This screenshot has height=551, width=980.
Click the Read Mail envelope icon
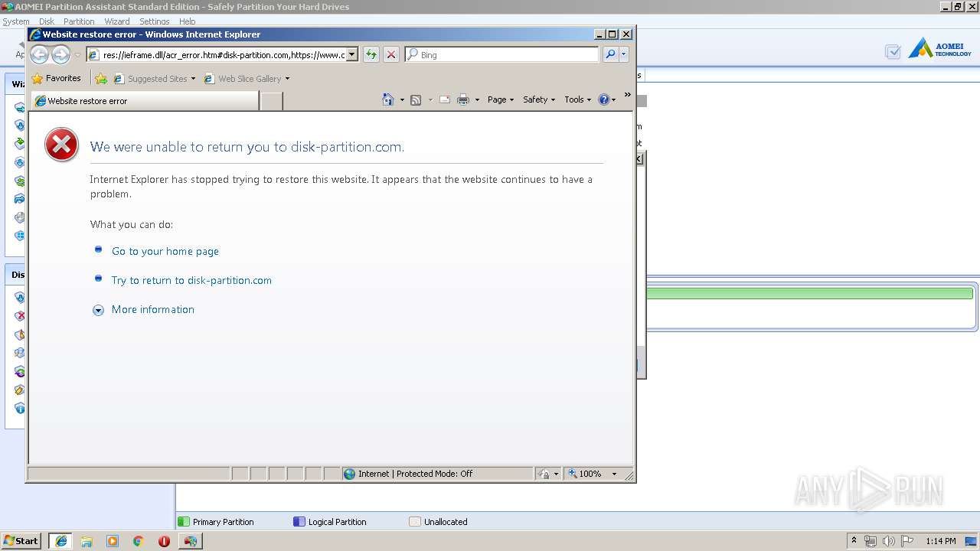coord(444,99)
